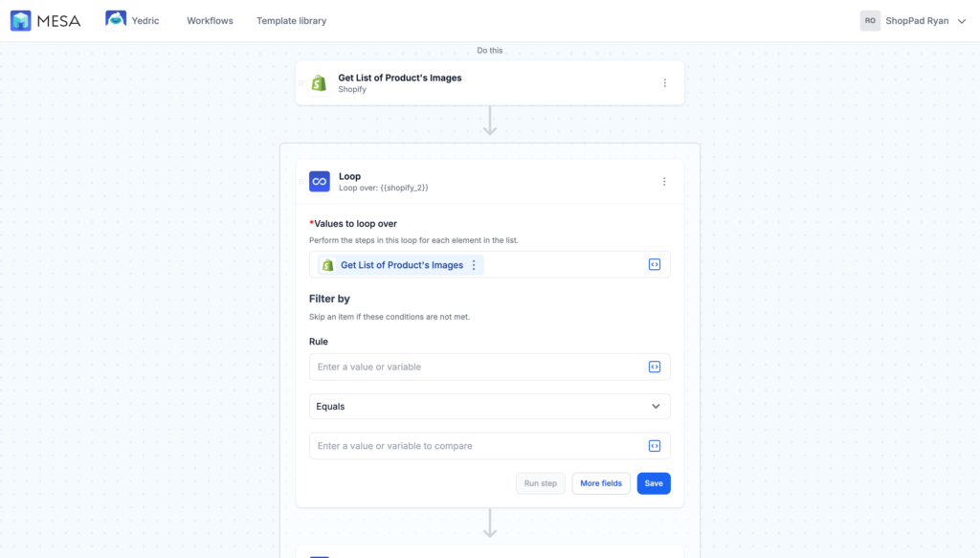This screenshot has height=558, width=980.
Task: Open the Equals condition dropdown
Action: pos(489,406)
